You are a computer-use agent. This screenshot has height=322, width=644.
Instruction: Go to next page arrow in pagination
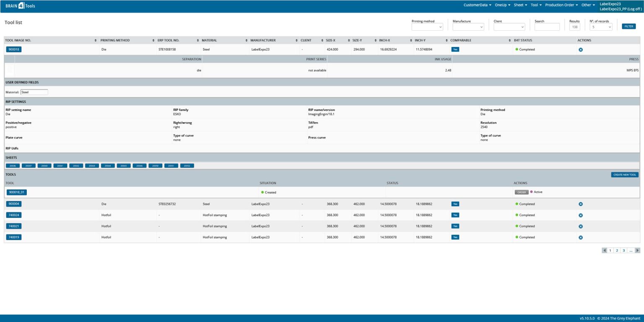[638, 250]
